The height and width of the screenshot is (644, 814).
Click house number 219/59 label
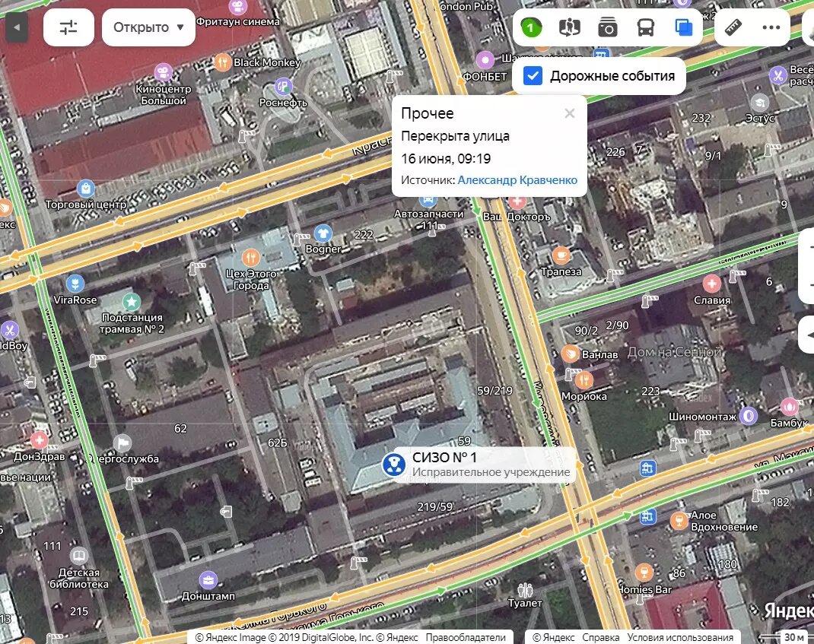coord(435,506)
